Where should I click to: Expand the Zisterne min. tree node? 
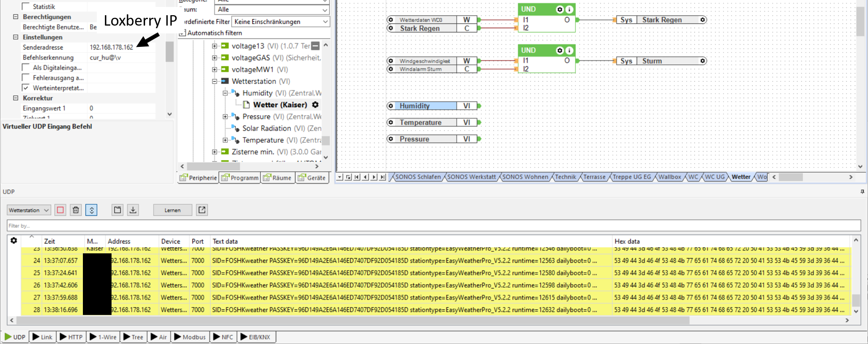tap(214, 152)
